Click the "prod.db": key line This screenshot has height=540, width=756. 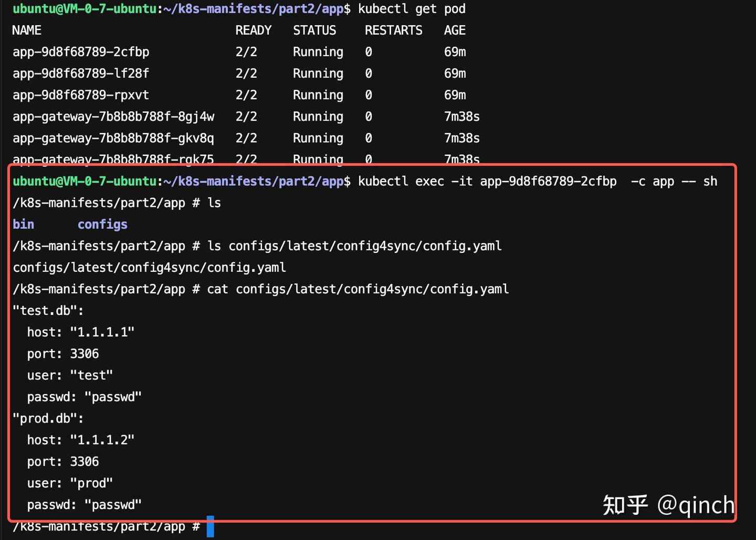coord(48,418)
